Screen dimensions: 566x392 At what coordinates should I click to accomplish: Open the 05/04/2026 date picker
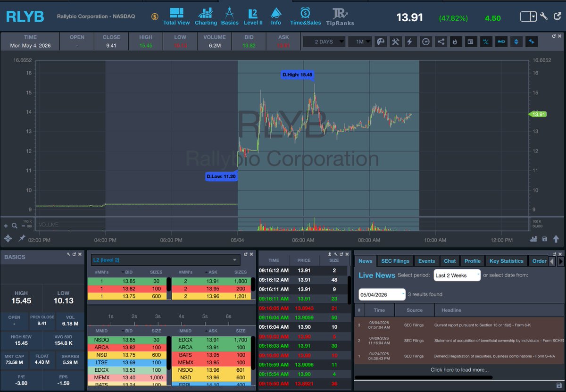(x=382, y=294)
